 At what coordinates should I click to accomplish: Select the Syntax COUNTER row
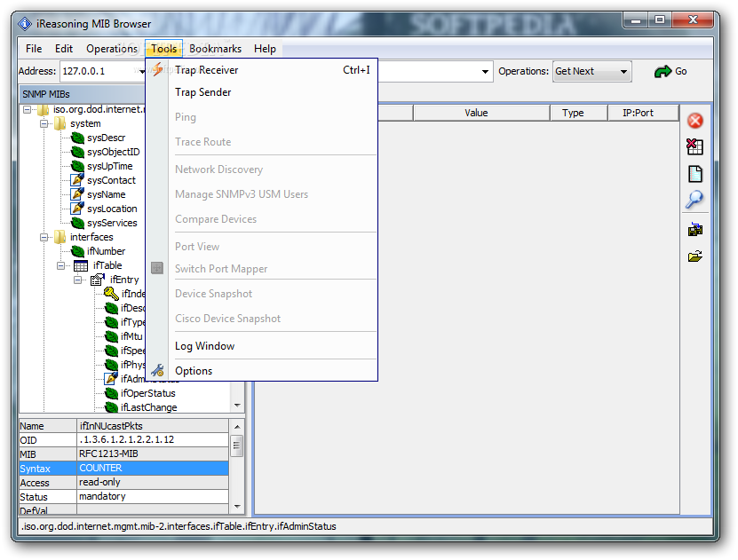pyautogui.click(x=123, y=469)
